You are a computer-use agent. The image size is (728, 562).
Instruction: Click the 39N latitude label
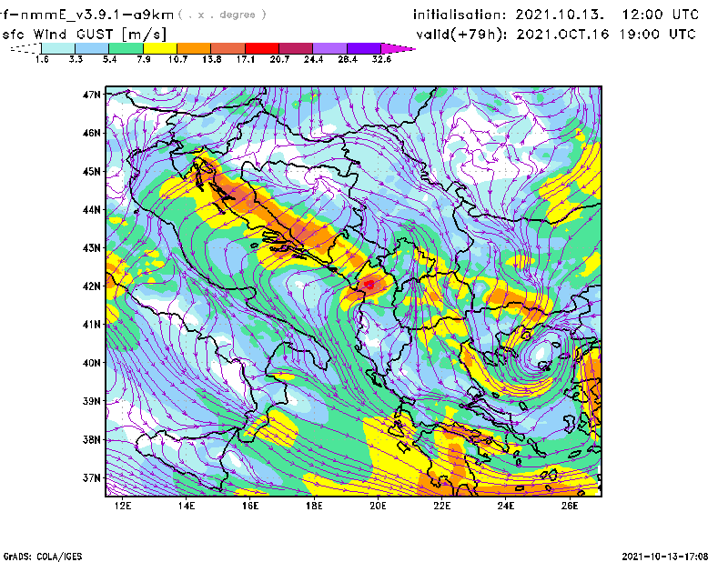(92, 401)
